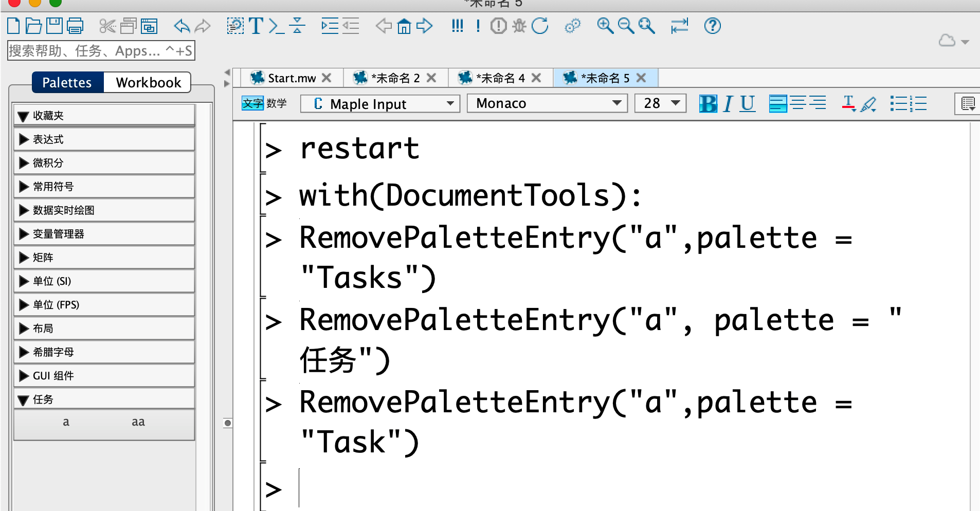Viewport: 980px width, 511px height.
Task: Open a file using the folder icon
Action: [34, 26]
